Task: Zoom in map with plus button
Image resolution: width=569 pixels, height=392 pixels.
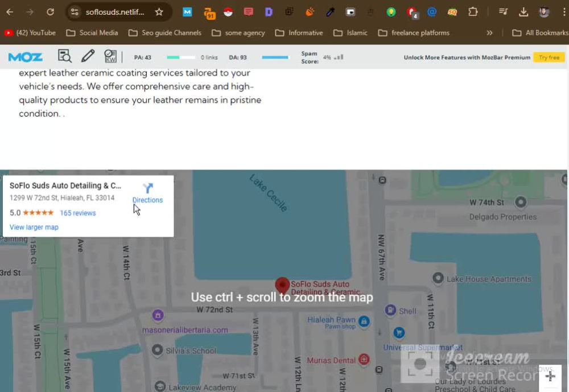Action: [550, 377]
